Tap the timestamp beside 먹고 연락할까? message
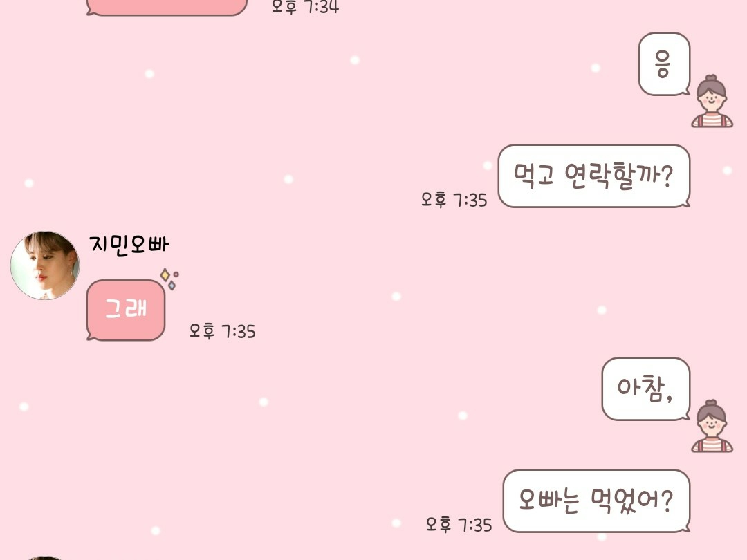This screenshot has height=560, width=747. [x=454, y=200]
